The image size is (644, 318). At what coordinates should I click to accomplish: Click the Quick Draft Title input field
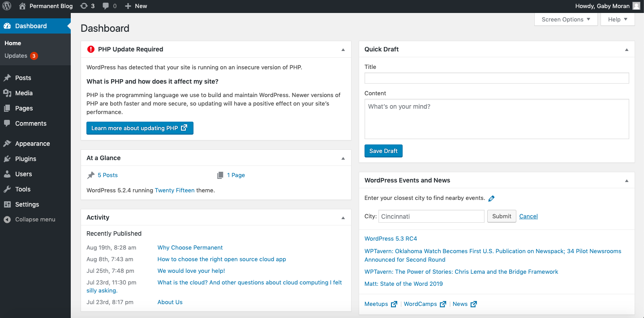(x=496, y=78)
